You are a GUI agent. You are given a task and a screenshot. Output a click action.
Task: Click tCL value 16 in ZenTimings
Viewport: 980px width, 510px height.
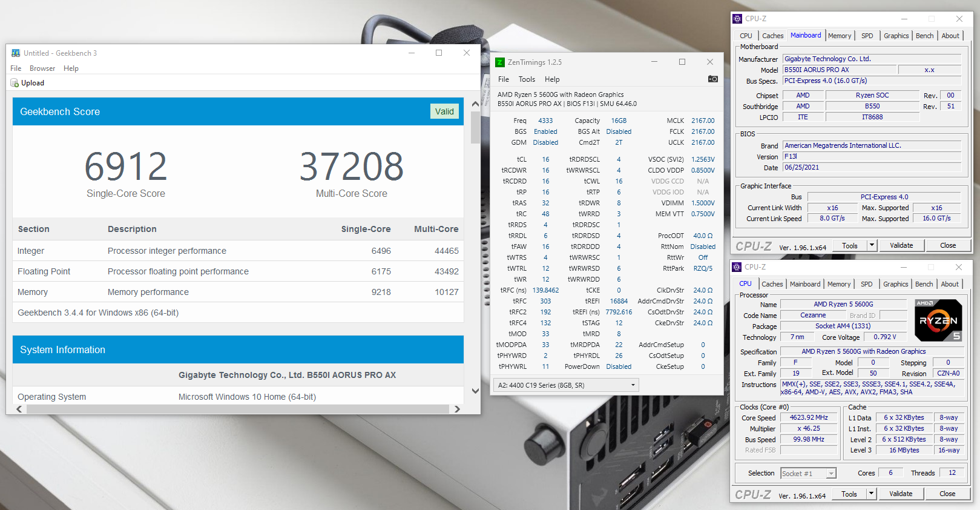(545, 159)
